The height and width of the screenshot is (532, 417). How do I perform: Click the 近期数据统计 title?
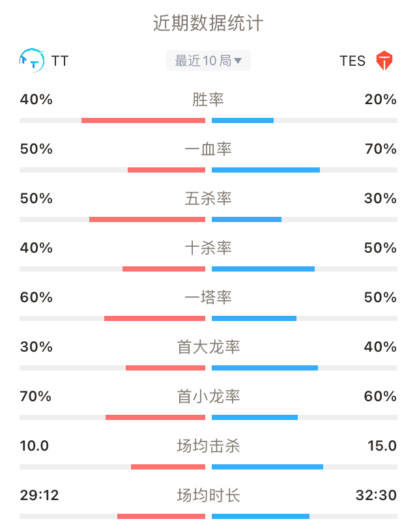[208, 23]
